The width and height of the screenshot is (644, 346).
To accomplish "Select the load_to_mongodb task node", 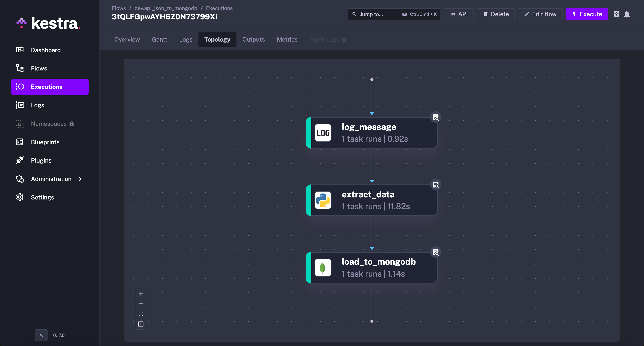I will pos(372,268).
